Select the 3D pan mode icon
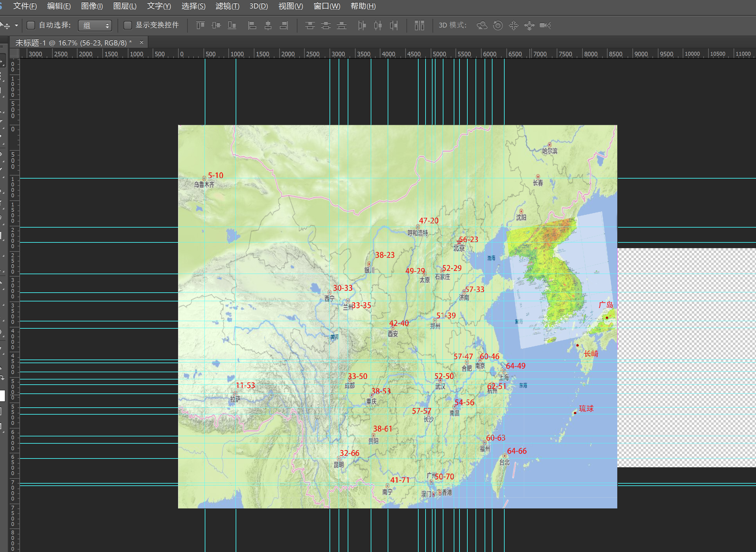This screenshot has height=552, width=756. tap(514, 25)
